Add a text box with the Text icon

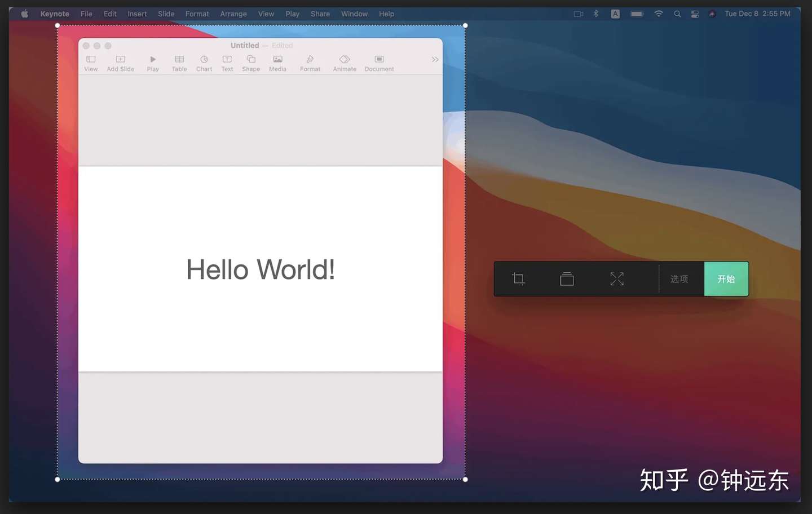(227, 63)
